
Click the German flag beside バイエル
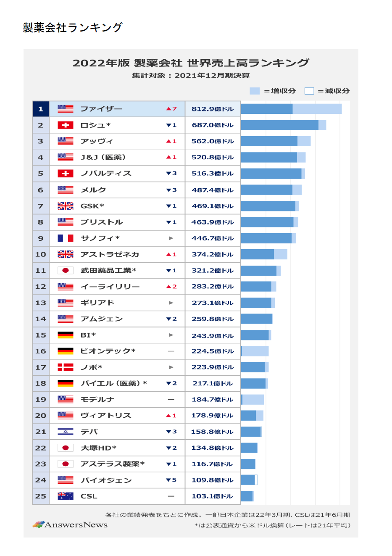pyautogui.click(x=66, y=383)
